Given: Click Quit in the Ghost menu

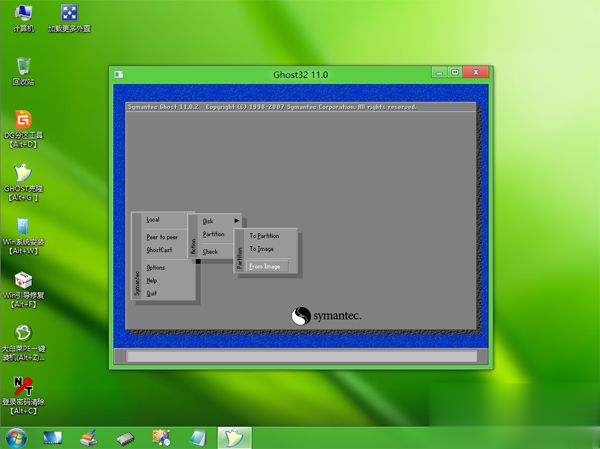Looking at the screenshot, I should pos(152,293).
